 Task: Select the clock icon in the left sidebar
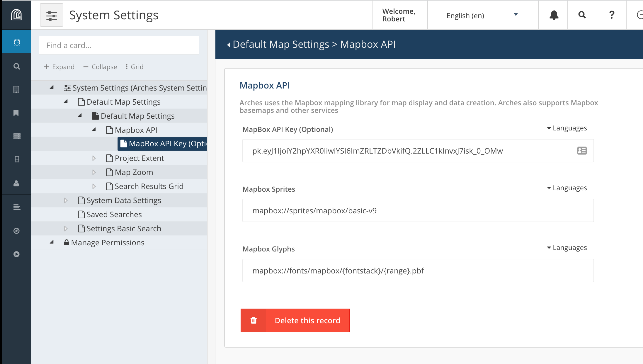pos(16,42)
